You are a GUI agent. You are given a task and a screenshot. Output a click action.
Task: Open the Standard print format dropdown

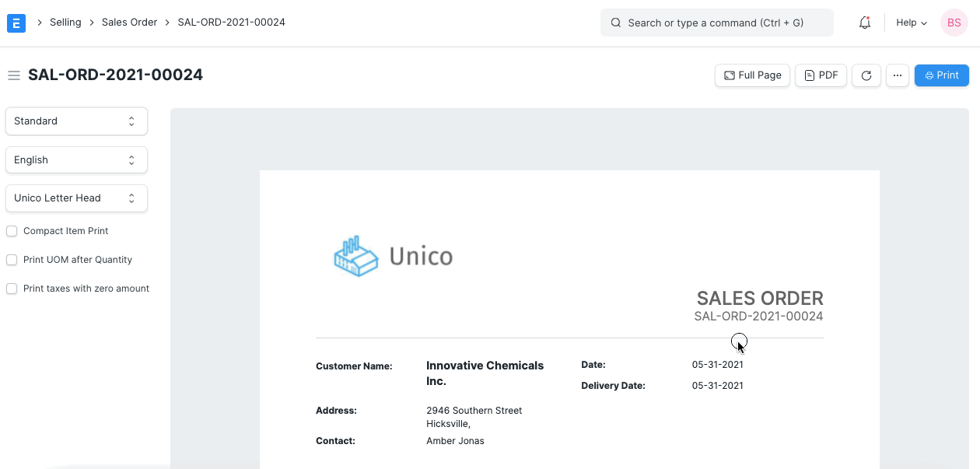(76, 121)
